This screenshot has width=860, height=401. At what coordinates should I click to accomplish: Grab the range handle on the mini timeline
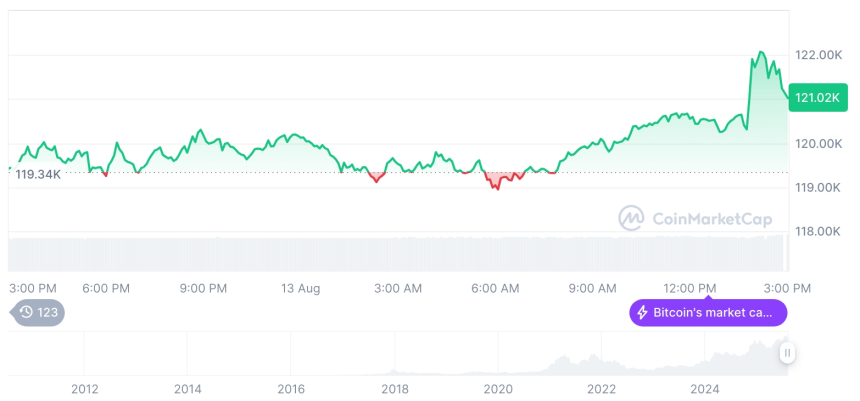(787, 353)
